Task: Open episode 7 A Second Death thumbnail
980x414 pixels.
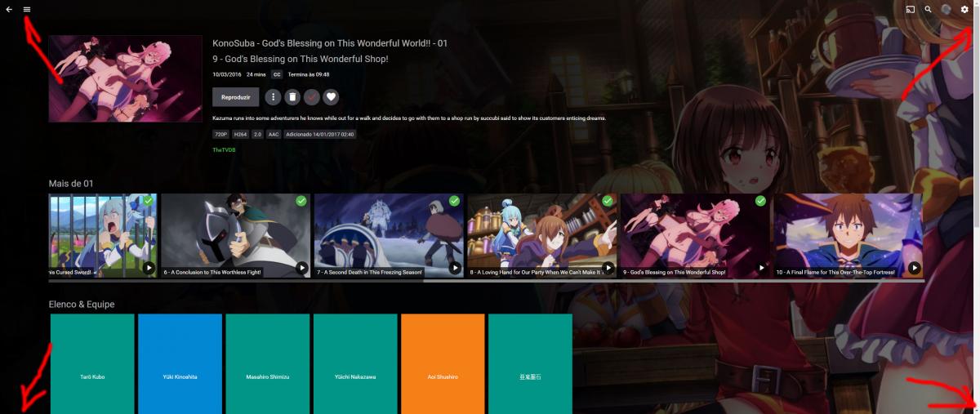Action: tap(390, 235)
